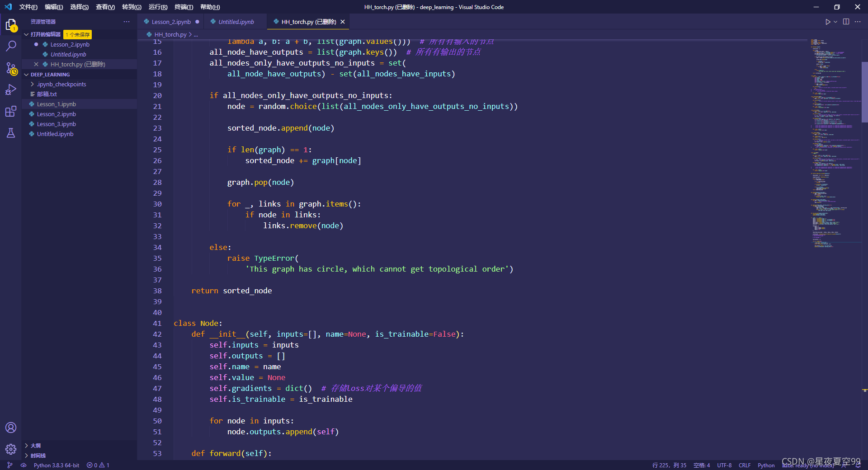
Task: Change line ending via CRLF indicator
Action: coord(745,465)
